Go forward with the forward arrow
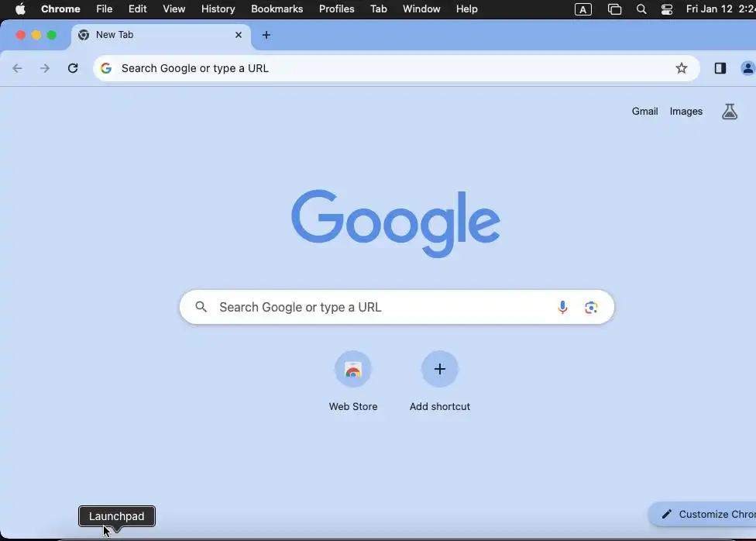This screenshot has height=541, width=756. [x=45, y=68]
